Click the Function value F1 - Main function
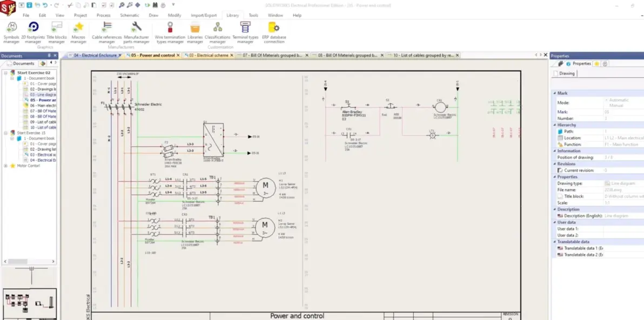Image resolution: width=644 pixels, height=320 pixels. pyautogui.click(x=623, y=145)
